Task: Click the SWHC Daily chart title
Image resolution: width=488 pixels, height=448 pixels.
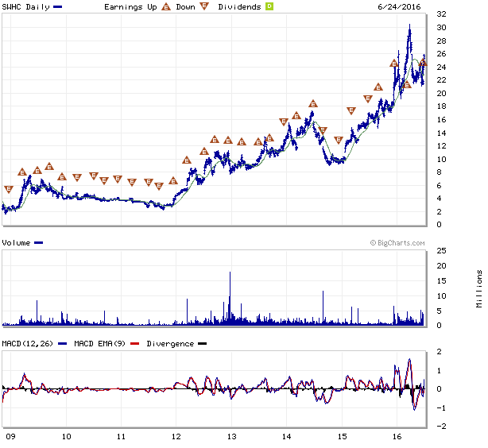Action: 25,6
